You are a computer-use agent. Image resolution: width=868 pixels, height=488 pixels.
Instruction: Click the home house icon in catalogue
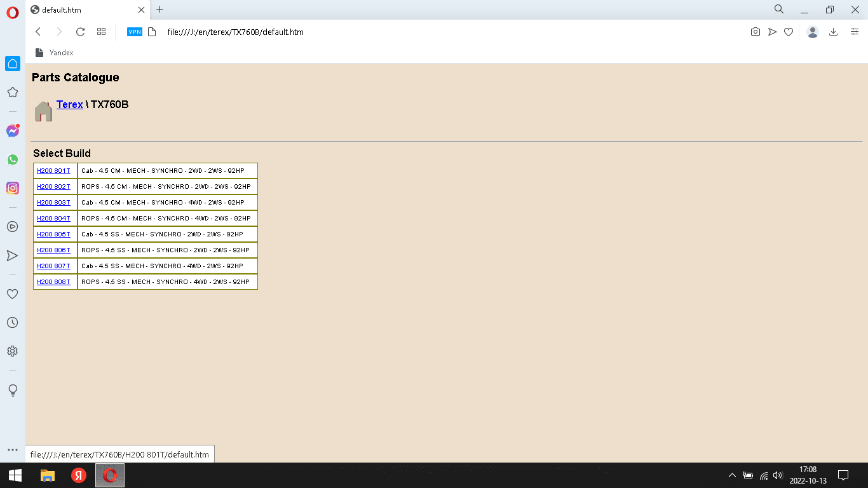pyautogui.click(x=43, y=111)
